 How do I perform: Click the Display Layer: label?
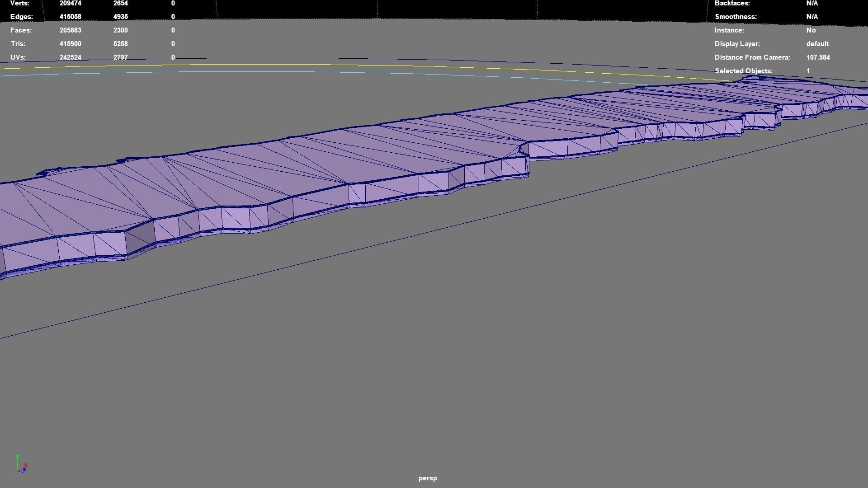pos(737,44)
